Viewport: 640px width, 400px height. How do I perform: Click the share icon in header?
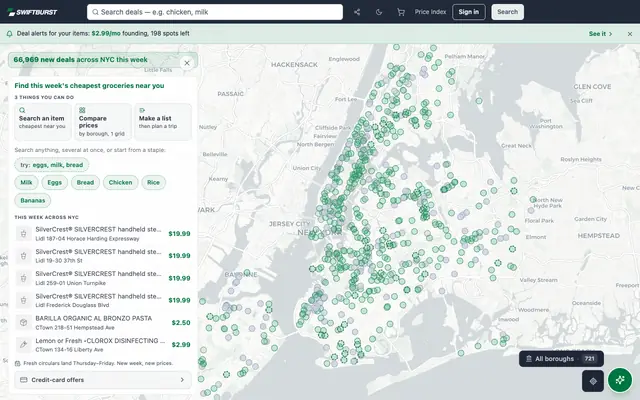[357, 12]
